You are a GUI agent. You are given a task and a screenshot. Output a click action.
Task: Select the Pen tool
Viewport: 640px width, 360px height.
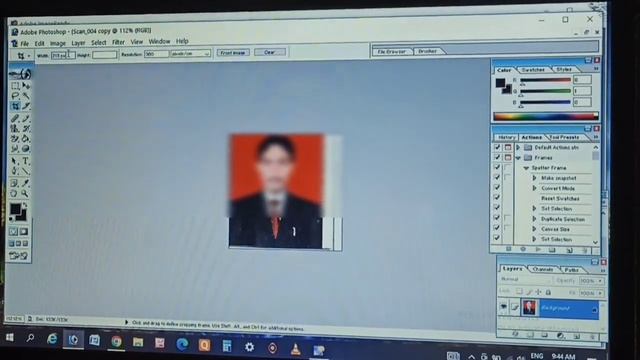tap(15, 171)
